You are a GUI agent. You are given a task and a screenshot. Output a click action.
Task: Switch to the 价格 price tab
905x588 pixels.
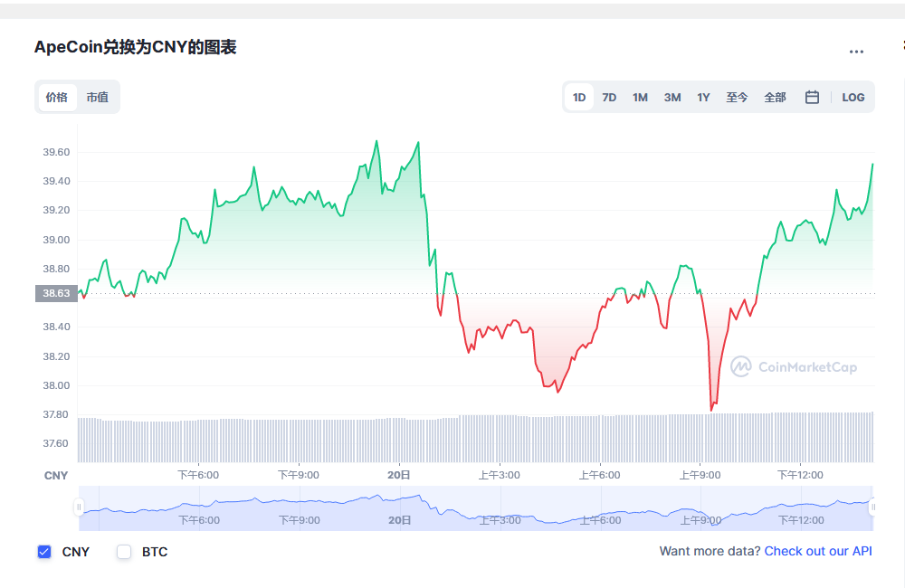point(57,97)
